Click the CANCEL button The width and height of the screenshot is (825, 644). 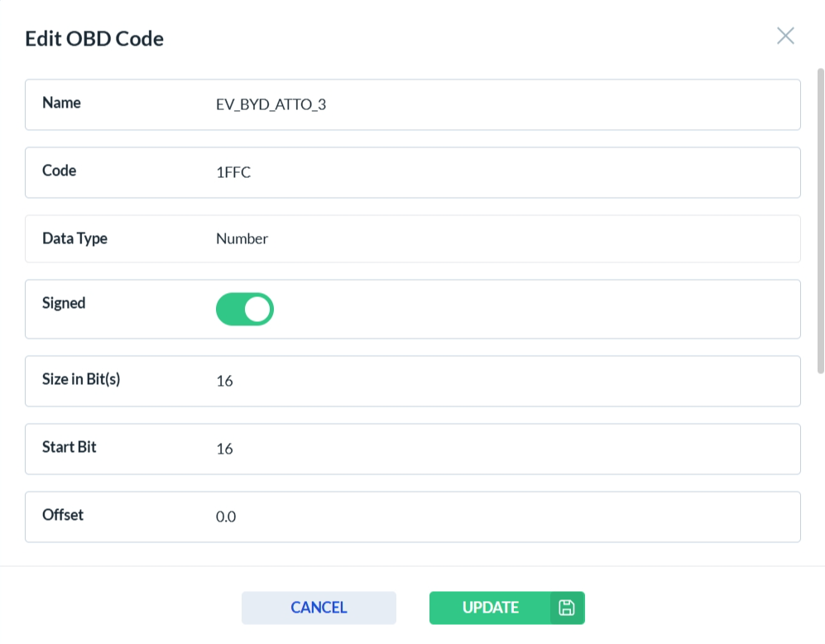click(319, 608)
